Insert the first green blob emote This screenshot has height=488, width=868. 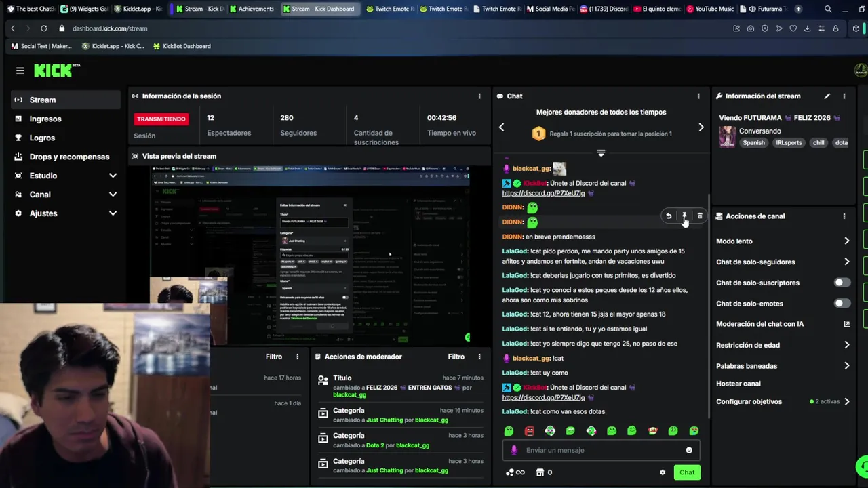click(509, 431)
